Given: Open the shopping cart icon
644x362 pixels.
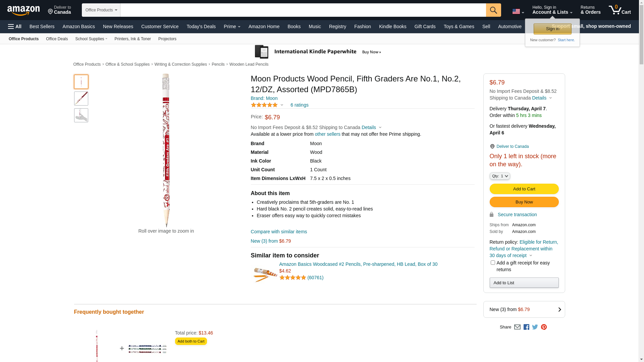Looking at the screenshot, I should click(620, 10).
